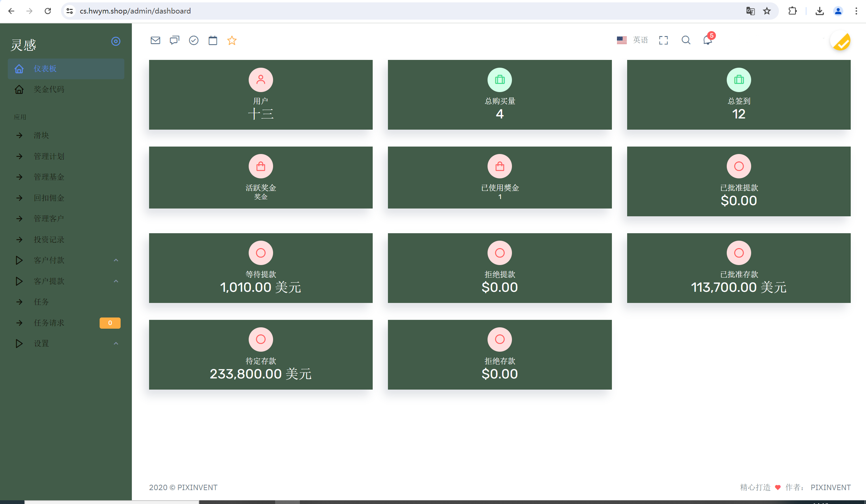Click the chat/message bubble icon
This screenshot has width=866, height=504.
pos(174,40)
